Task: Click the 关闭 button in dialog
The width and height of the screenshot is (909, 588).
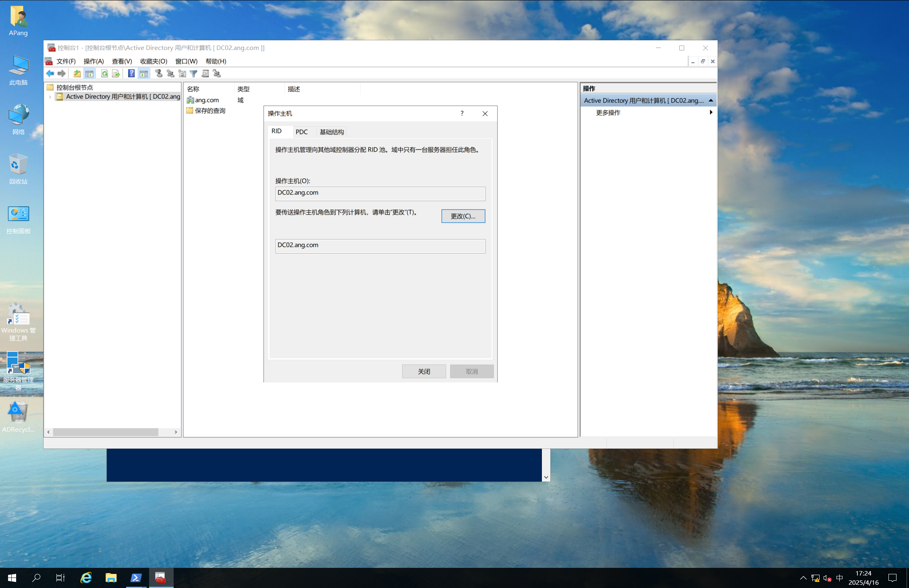Action: coord(423,371)
